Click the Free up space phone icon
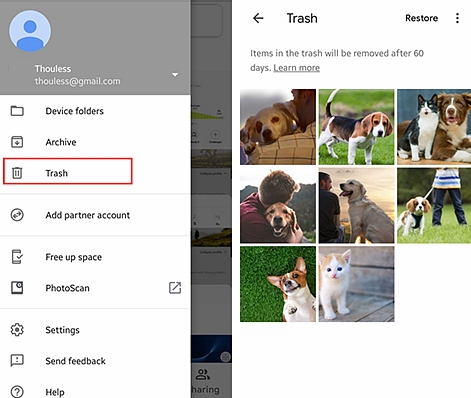471x398 pixels. click(x=17, y=257)
